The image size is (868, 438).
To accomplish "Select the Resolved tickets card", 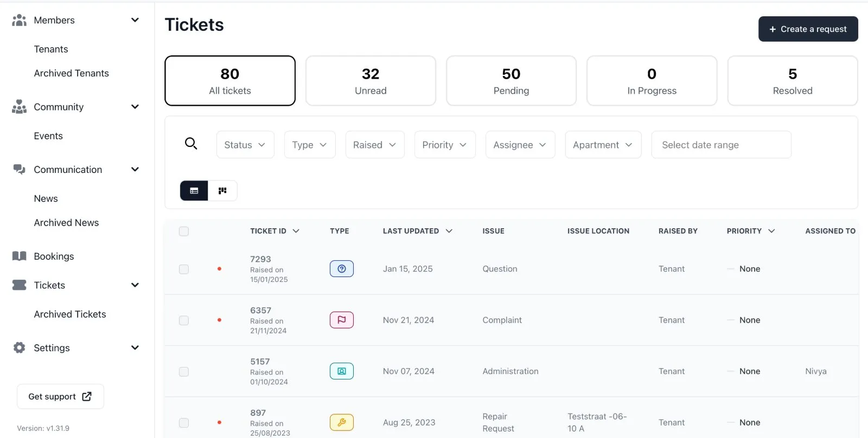I will [x=793, y=81].
